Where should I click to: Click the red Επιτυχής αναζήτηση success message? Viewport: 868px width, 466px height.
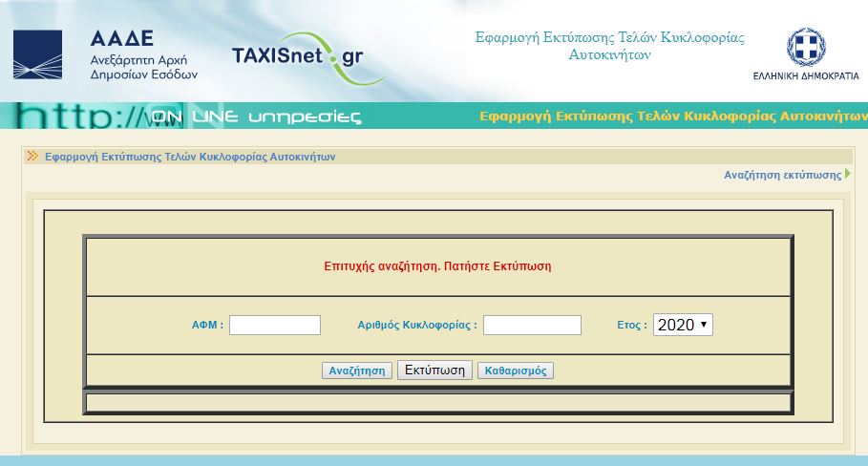pos(438,266)
